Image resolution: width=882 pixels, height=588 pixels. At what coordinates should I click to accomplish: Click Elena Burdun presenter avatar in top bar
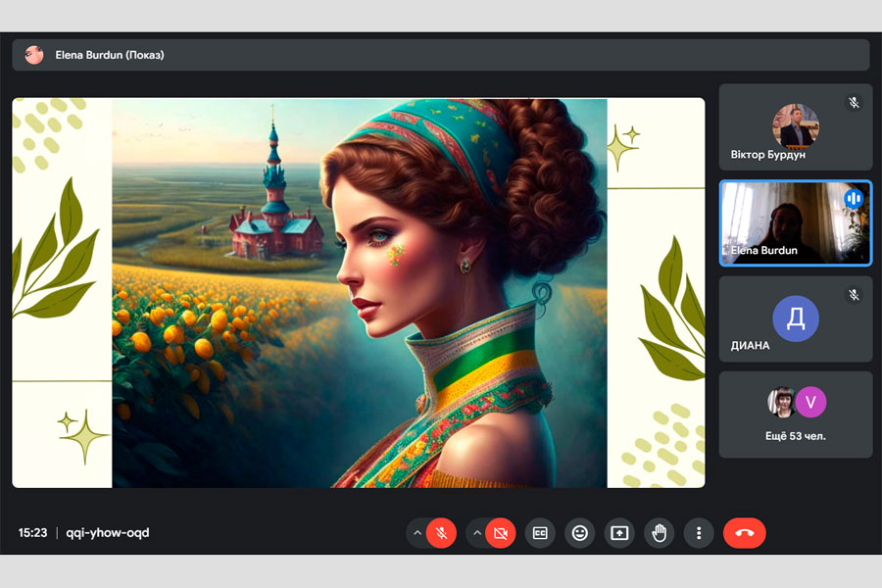[33, 55]
